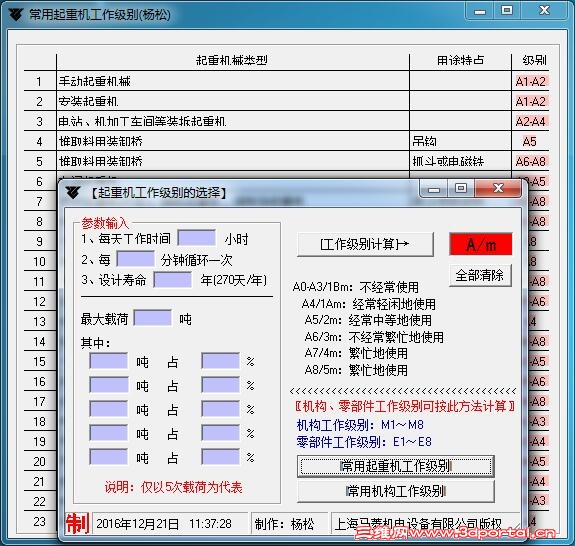Click row number 12 in main table
This screenshot has height=546, width=575.
(x=40, y=302)
